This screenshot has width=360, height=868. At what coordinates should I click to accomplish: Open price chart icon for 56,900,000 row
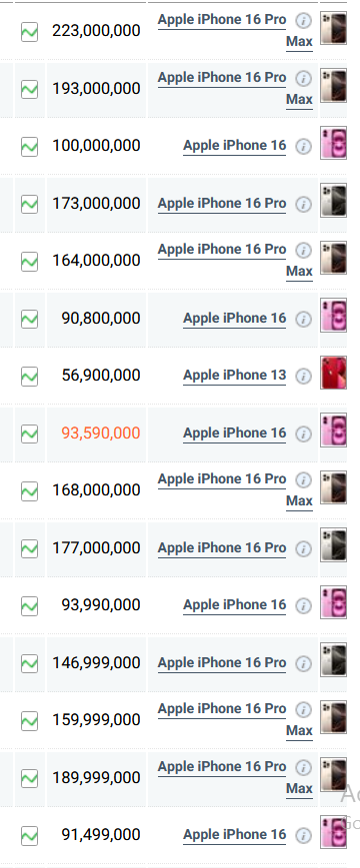(x=29, y=377)
